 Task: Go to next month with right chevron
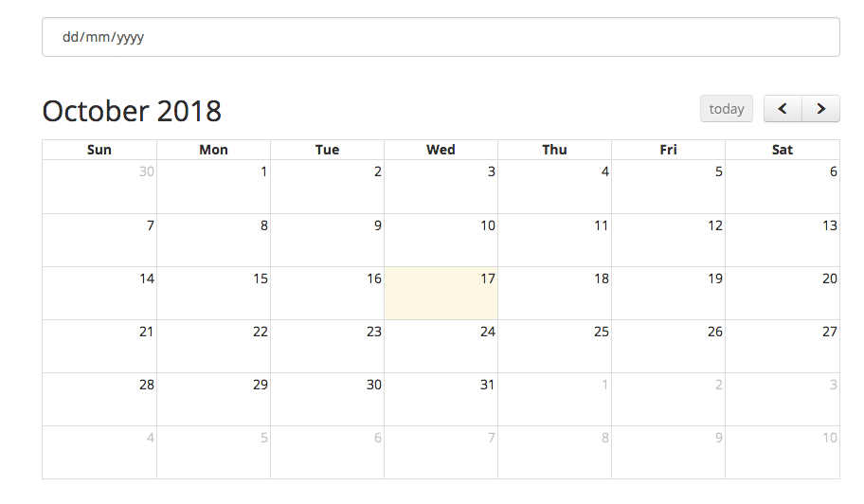pos(821,109)
